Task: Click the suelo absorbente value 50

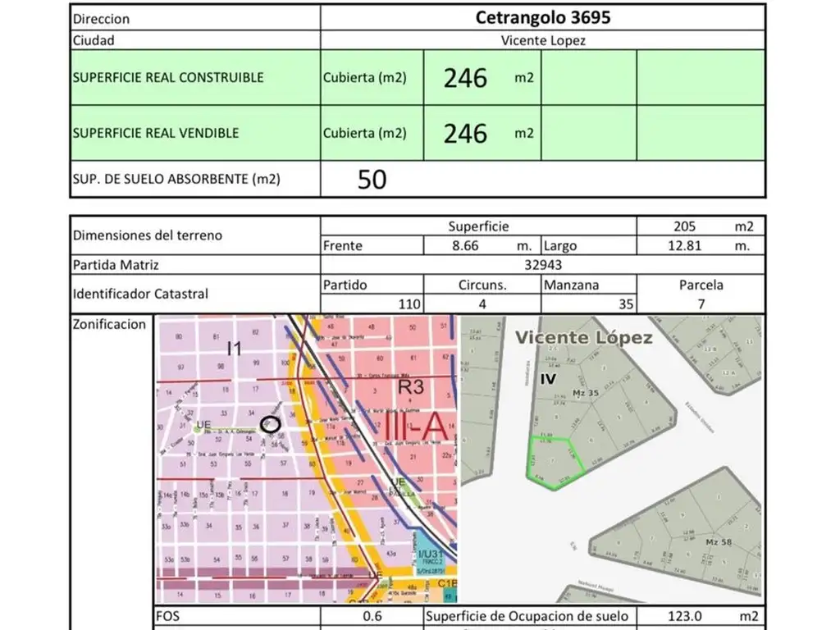Action: (x=372, y=179)
